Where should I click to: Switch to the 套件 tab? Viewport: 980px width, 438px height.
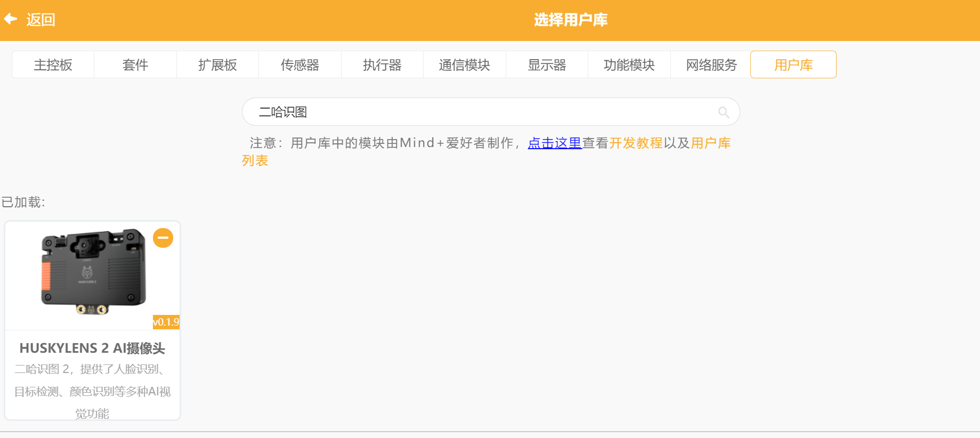(135, 65)
